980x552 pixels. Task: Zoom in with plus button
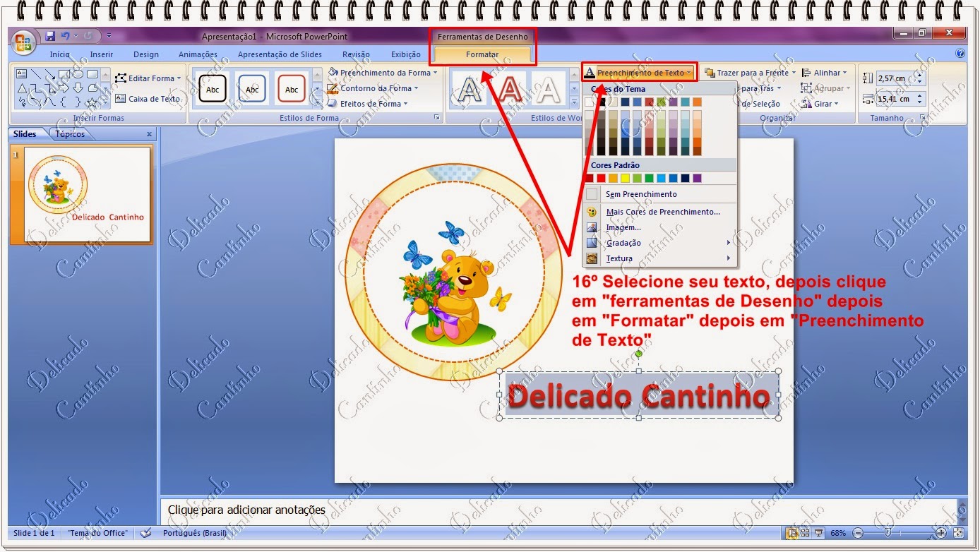(x=941, y=533)
